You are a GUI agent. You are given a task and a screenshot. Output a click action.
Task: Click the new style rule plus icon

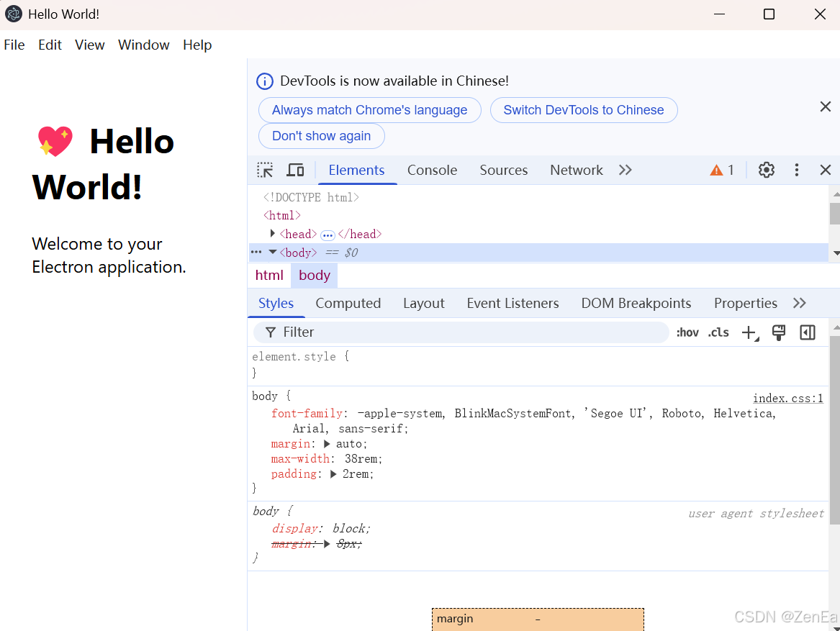point(750,332)
